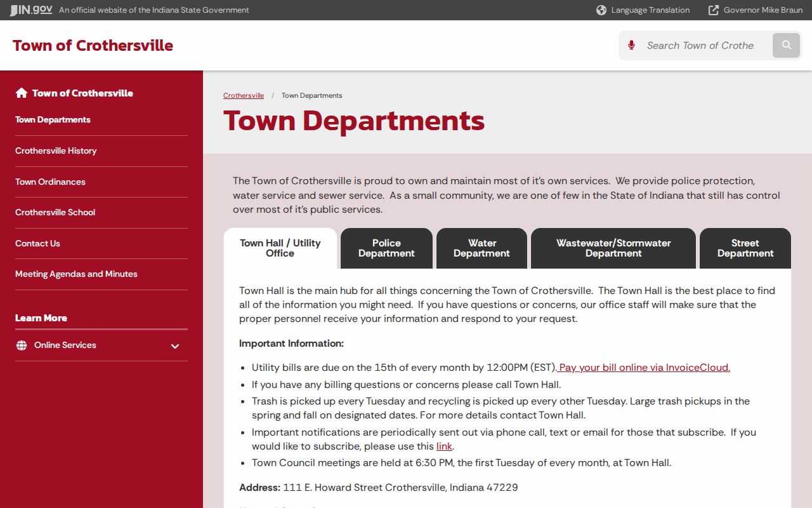The height and width of the screenshot is (508, 812).
Task: Open Crothersville History page
Action: (56, 150)
